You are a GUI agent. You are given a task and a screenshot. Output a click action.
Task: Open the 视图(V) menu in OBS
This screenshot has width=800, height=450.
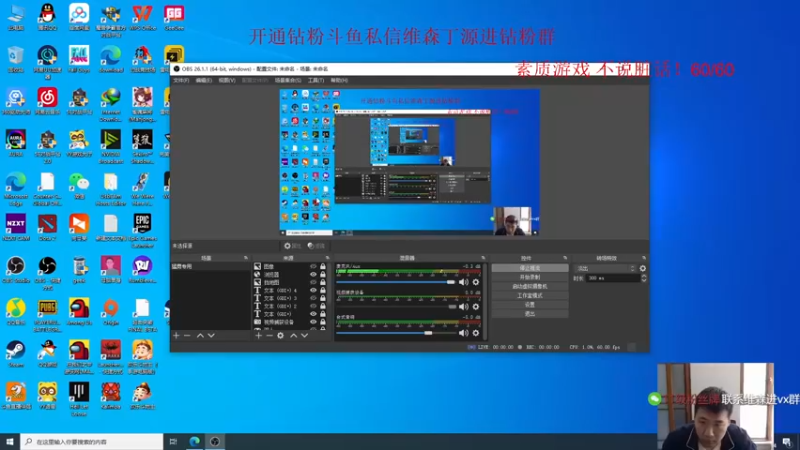[227, 81]
